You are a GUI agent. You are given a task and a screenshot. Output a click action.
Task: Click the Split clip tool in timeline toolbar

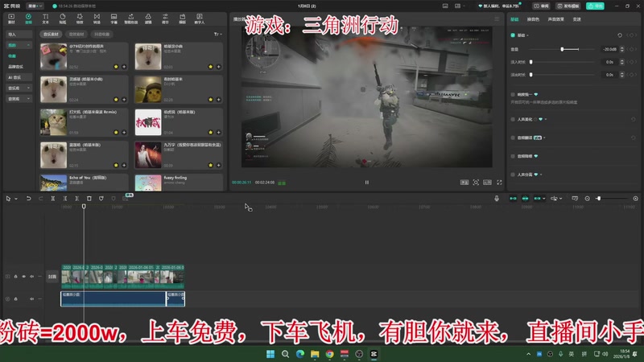(52, 198)
